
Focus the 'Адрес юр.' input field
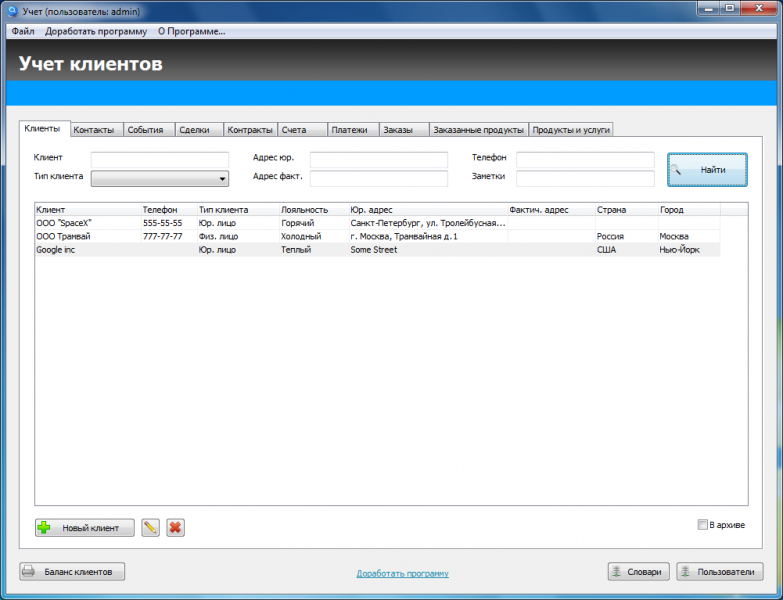pos(379,160)
